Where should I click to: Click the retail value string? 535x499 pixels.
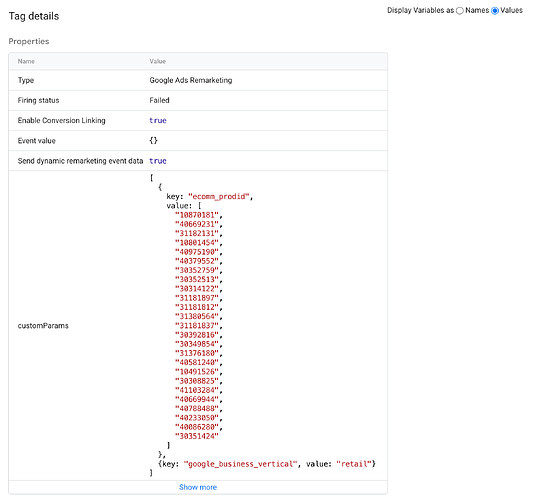coord(353,464)
